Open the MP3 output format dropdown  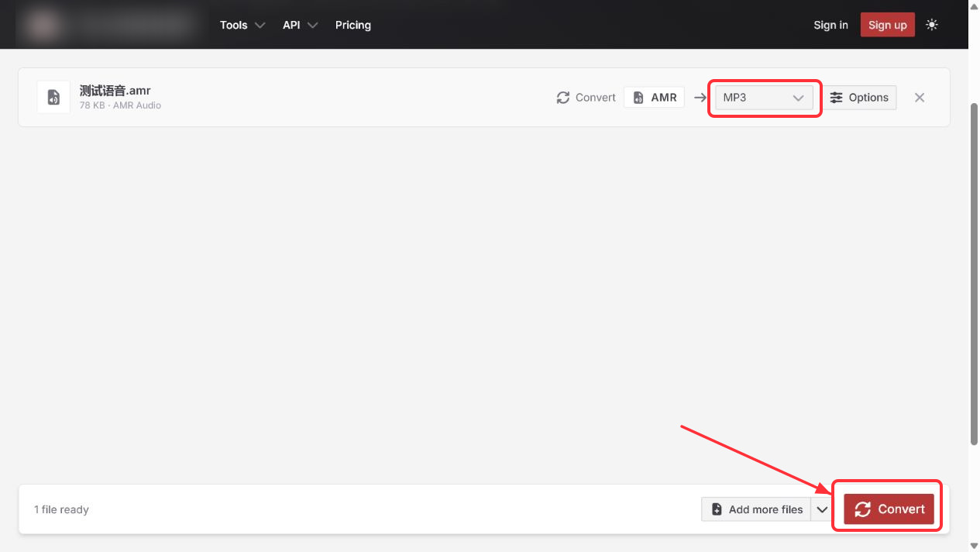(x=764, y=98)
